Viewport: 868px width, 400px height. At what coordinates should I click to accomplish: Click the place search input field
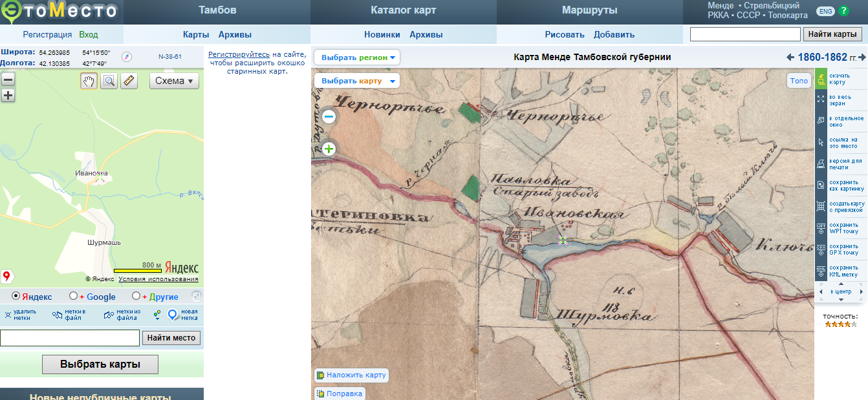point(70,338)
